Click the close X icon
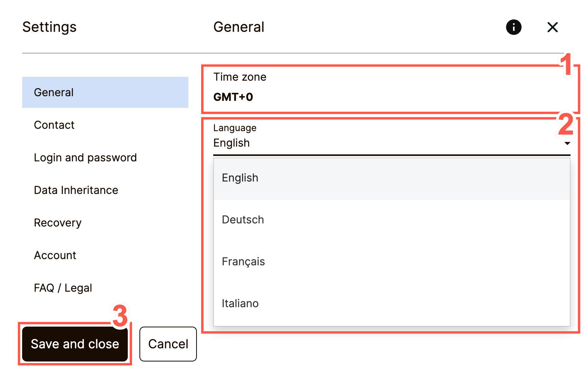This screenshot has width=588, height=384. (x=552, y=27)
